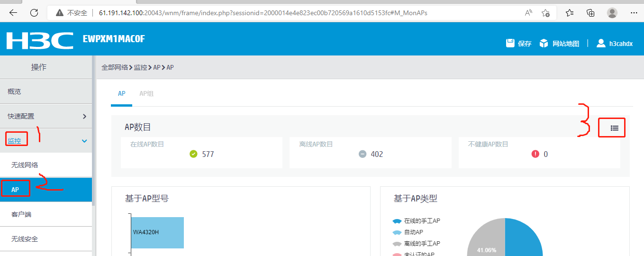Toggle 自动AP legend swatch
Image resolution: width=644 pixels, height=256 pixels.
[397, 232]
